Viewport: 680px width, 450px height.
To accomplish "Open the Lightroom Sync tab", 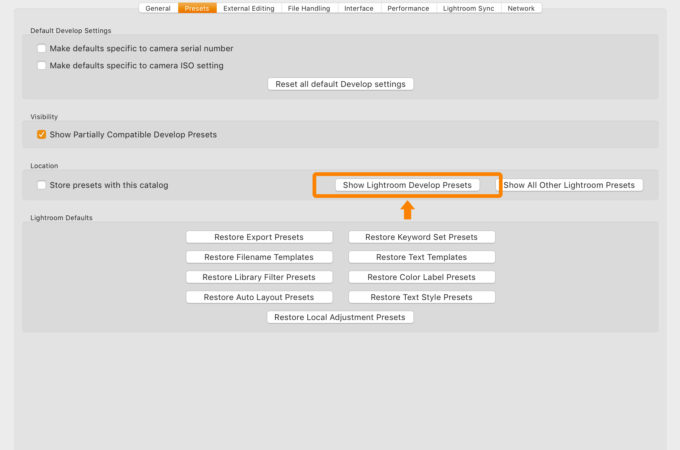I will [468, 8].
